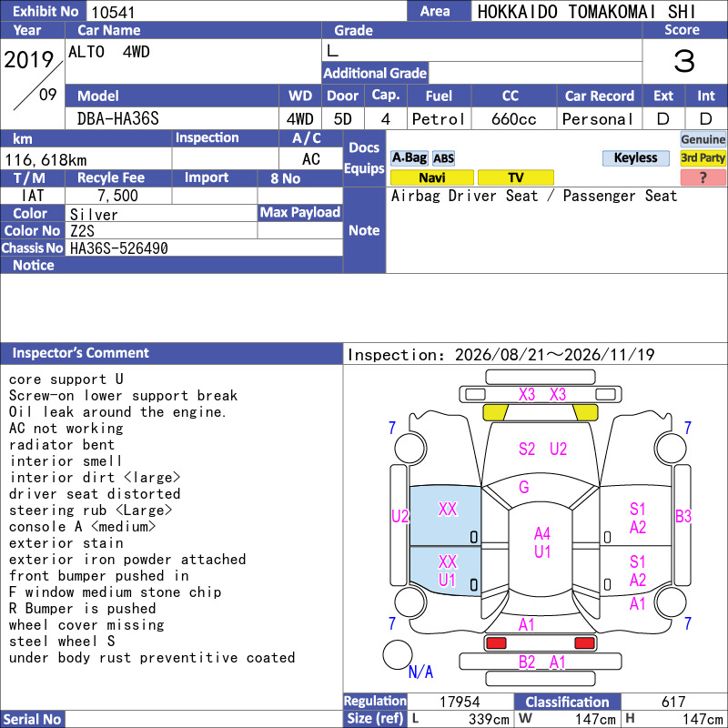
Task: Click the recycle fee 7,500
Action: (x=118, y=196)
